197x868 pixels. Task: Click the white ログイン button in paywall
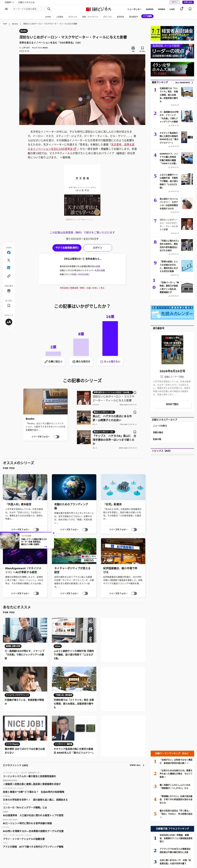tap(97, 248)
